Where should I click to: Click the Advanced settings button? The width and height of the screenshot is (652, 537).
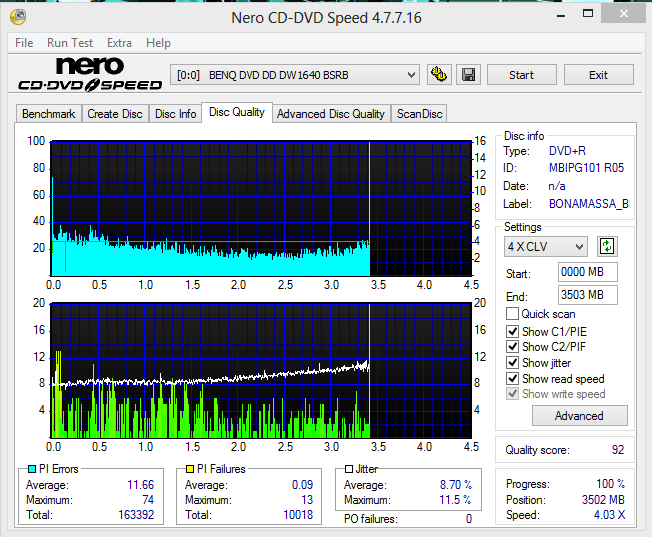[x=579, y=416]
